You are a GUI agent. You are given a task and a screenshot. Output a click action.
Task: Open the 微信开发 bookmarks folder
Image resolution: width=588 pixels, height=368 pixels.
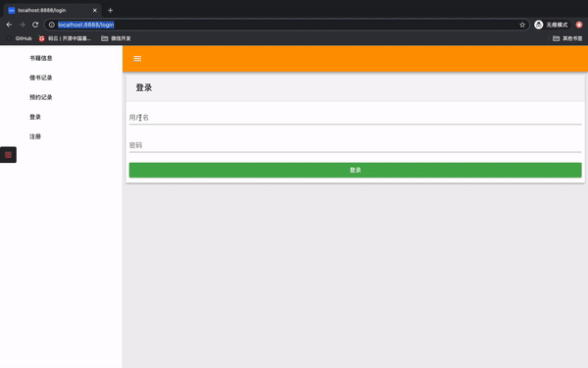click(116, 38)
